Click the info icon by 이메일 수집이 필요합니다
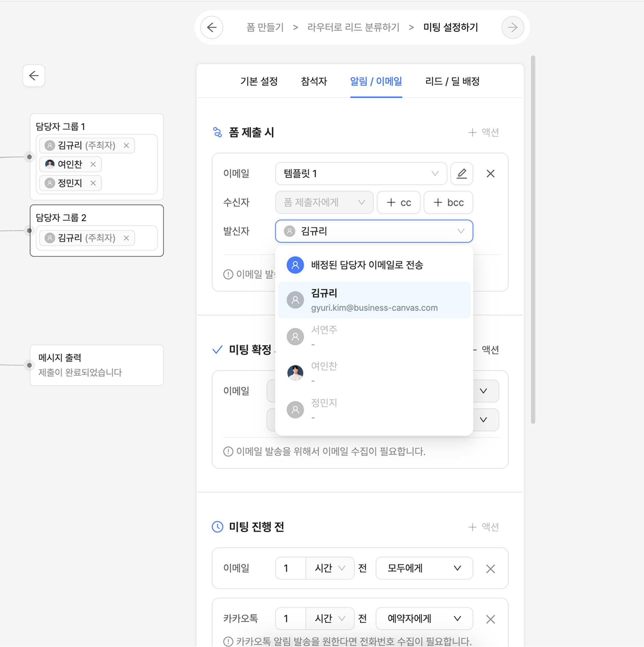Image resolution: width=644 pixels, height=647 pixels. pyautogui.click(x=228, y=451)
